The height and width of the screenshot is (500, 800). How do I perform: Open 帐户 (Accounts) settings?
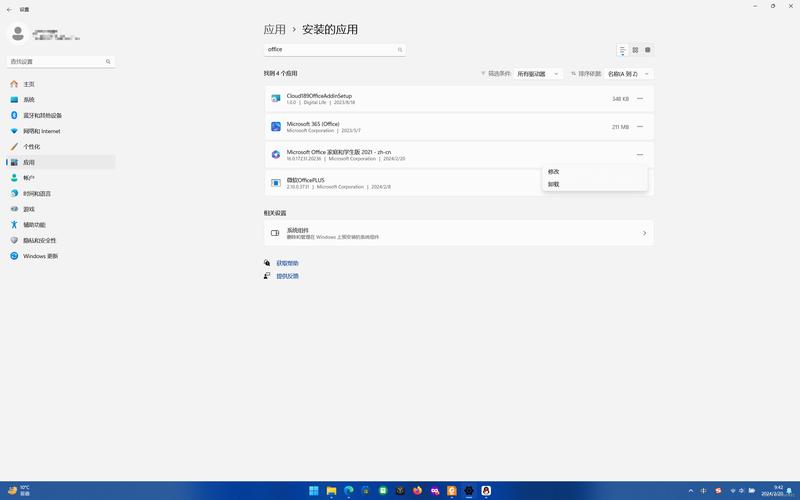(x=61, y=178)
